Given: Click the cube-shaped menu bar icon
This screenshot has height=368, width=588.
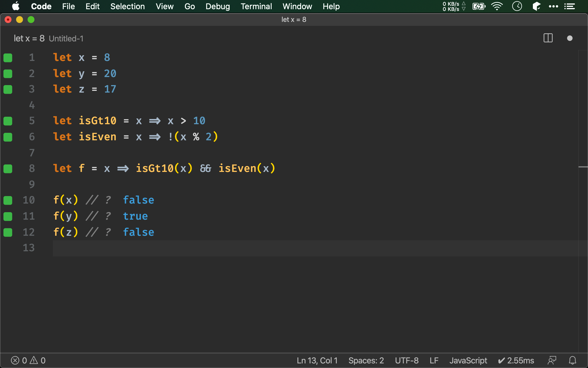Looking at the screenshot, I should [x=536, y=6].
